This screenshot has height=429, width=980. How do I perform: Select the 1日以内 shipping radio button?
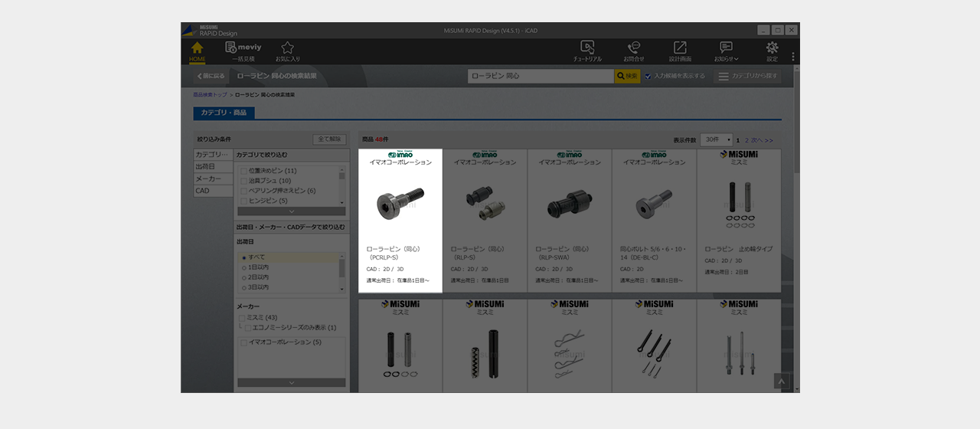click(x=244, y=267)
